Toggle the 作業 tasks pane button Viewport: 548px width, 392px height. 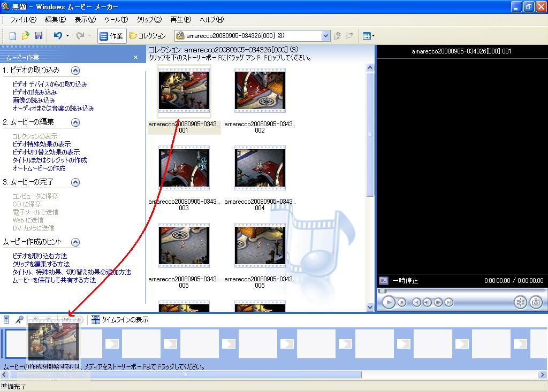(111, 36)
